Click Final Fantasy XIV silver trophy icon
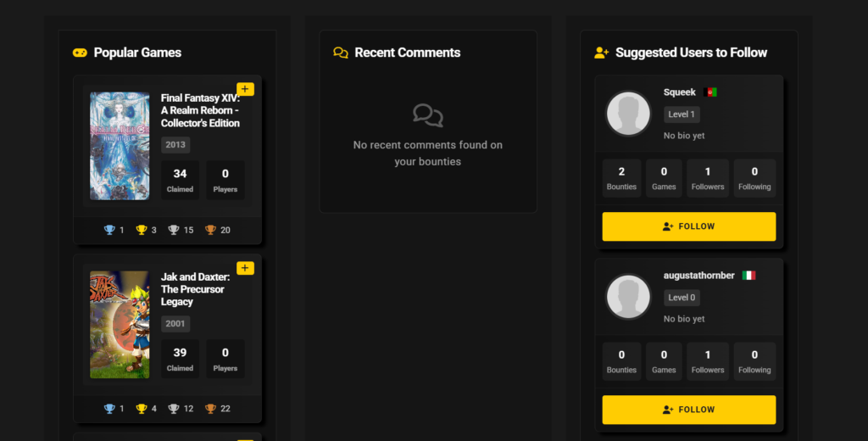 point(174,230)
